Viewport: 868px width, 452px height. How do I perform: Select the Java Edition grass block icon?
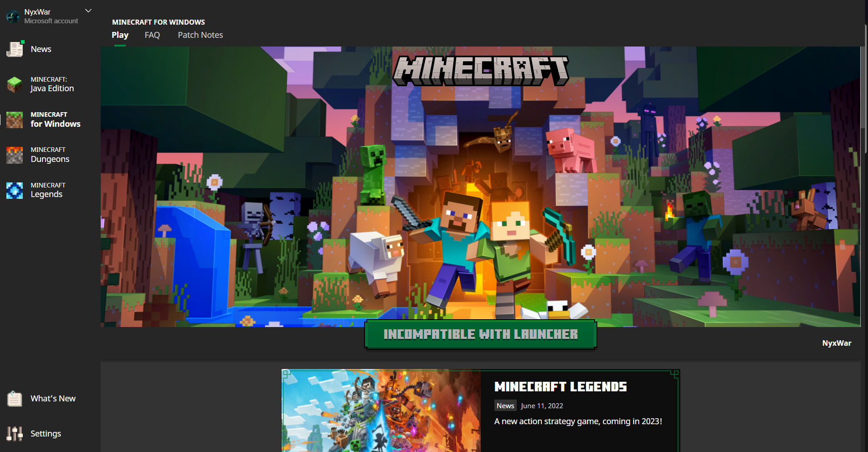(15, 84)
